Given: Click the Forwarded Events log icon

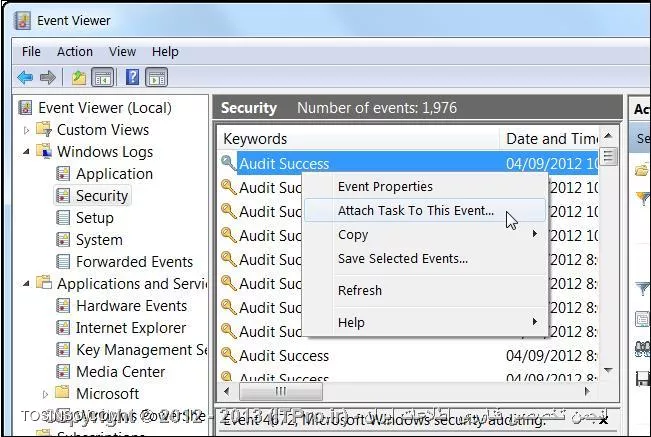Looking at the screenshot, I should [63, 261].
